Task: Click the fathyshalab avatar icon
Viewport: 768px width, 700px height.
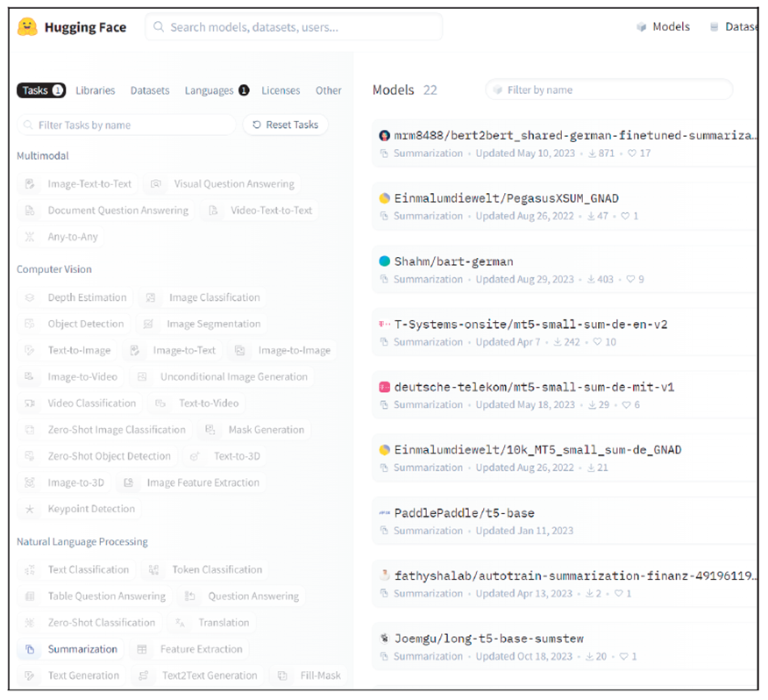Action: click(x=385, y=575)
